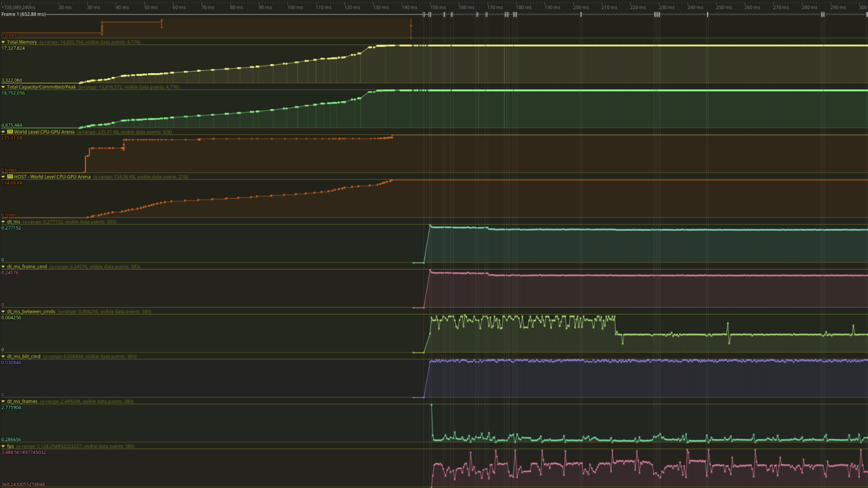Click the Total Memory plot title
This screenshot has height=488, width=868.
[x=22, y=42]
